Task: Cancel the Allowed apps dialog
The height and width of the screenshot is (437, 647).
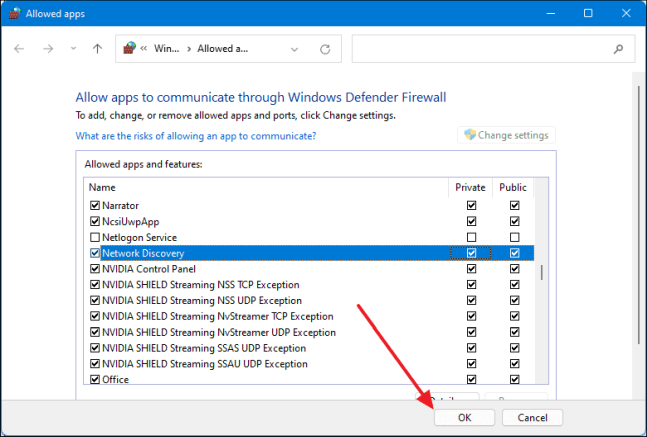Action: pos(532,417)
